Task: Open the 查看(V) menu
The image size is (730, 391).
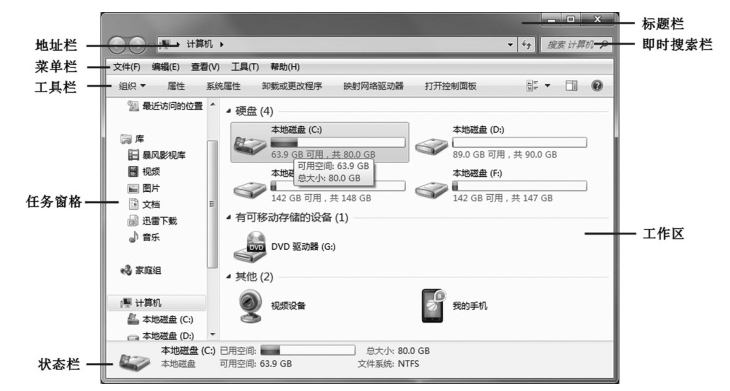Action: click(x=205, y=67)
